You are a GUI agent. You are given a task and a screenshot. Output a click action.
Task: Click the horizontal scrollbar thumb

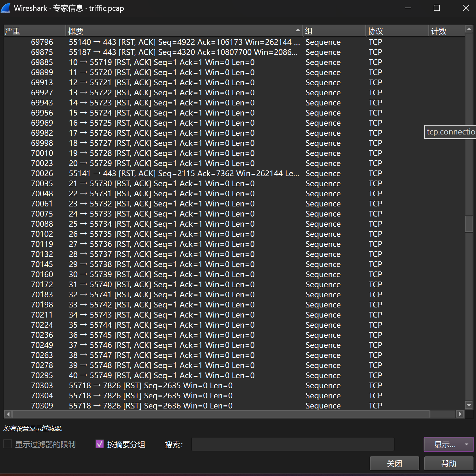(221, 414)
